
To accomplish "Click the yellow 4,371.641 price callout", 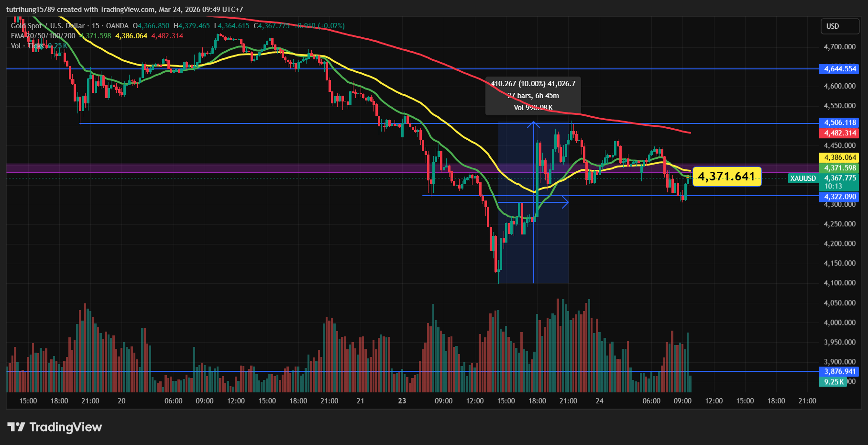I will pos(726,177).
